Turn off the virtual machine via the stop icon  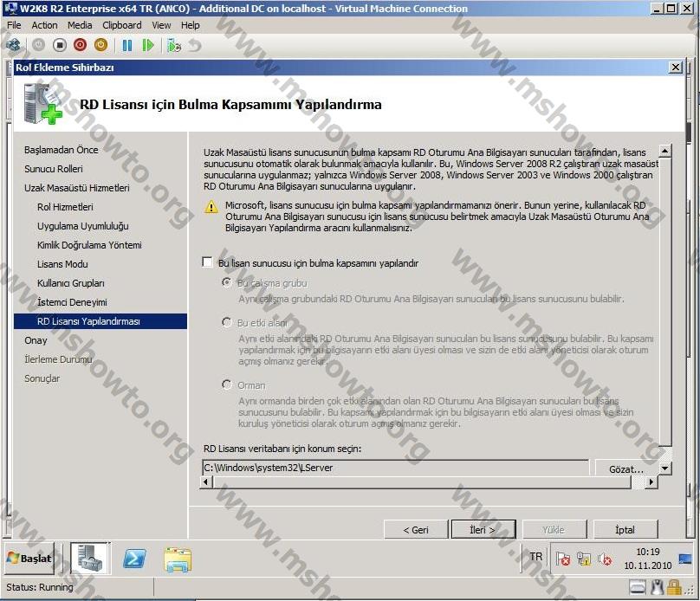pyautogui.click(x=60, y=45)
